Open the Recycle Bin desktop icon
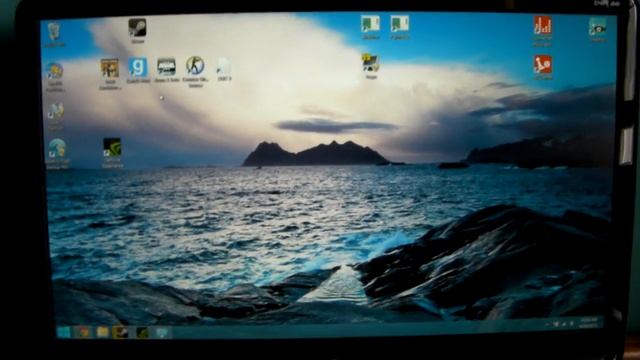 tap(54, 32)
